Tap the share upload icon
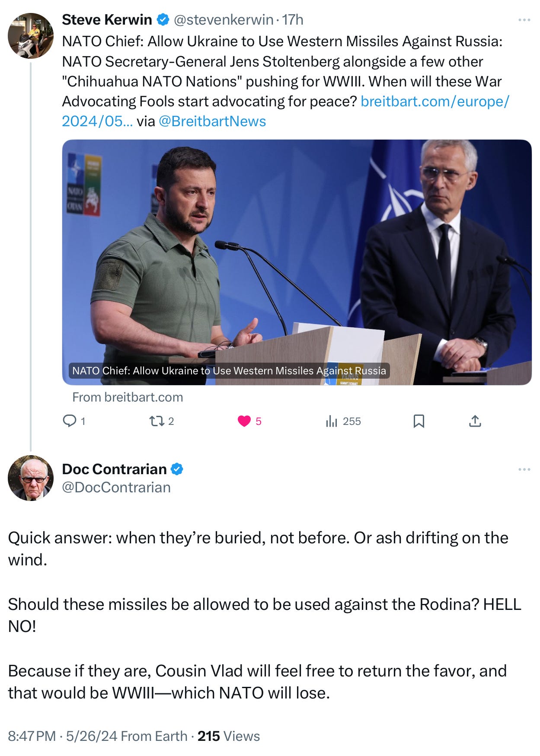The height and width of the screenshot is (756, 540). 475,421
